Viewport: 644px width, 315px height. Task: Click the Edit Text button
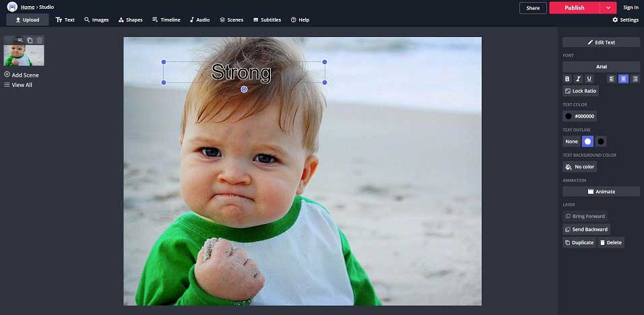601,42
